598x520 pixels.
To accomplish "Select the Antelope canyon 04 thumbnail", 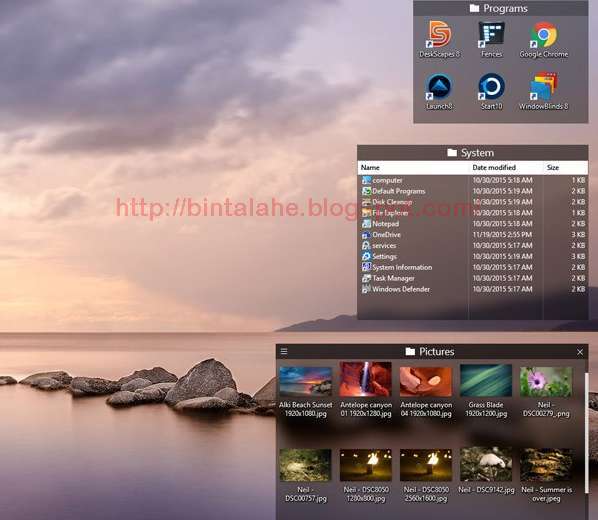I will 426,382.
